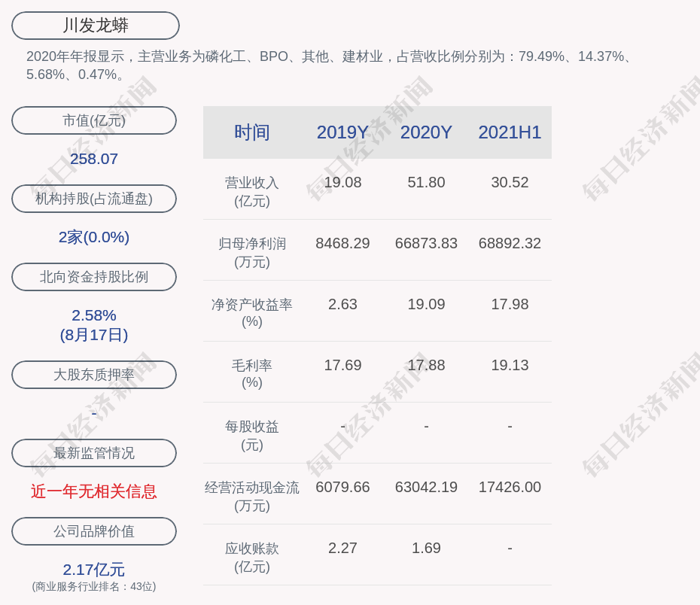Click the 机构持股(占流通盘) pill
The height and width of the screenshot is (605, 700).
(94, 199)
